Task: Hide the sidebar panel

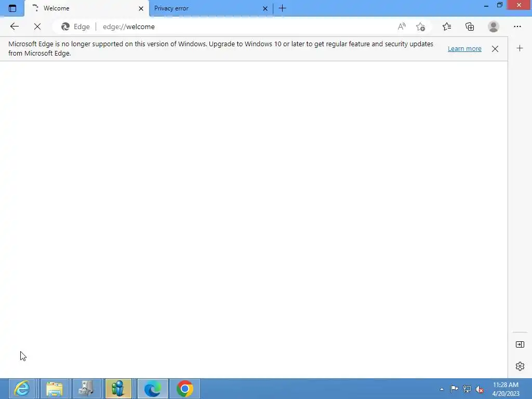Action: coord(520,344)
